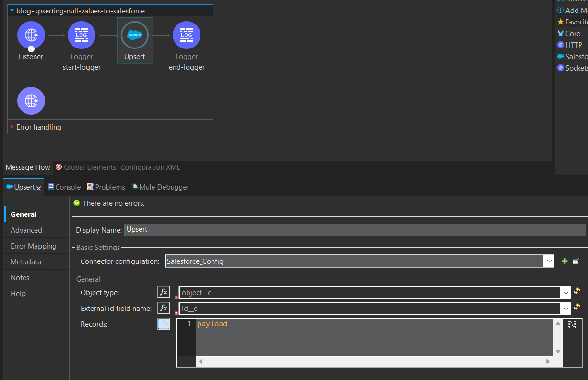This screenshot has height=380, width=588.
Task: Click the end-logger Logger component
Action: click(187, 35)
